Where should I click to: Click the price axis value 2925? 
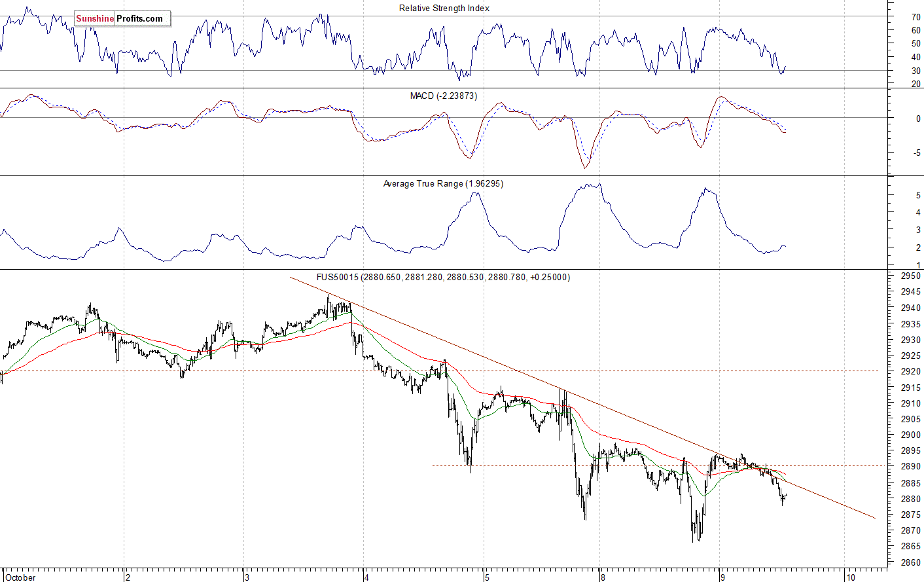pos(912,355)
